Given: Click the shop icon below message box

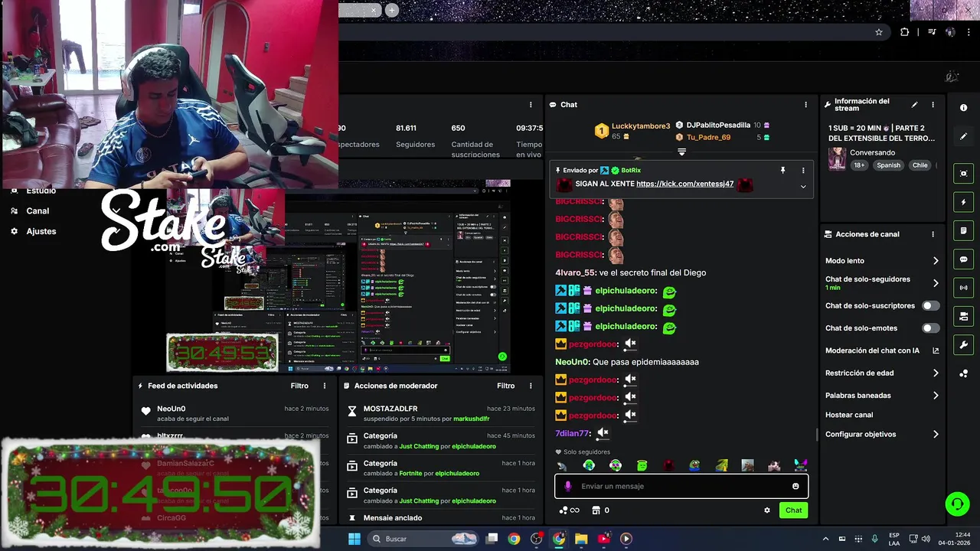Looking at the screenshot, I should (596, 510).
